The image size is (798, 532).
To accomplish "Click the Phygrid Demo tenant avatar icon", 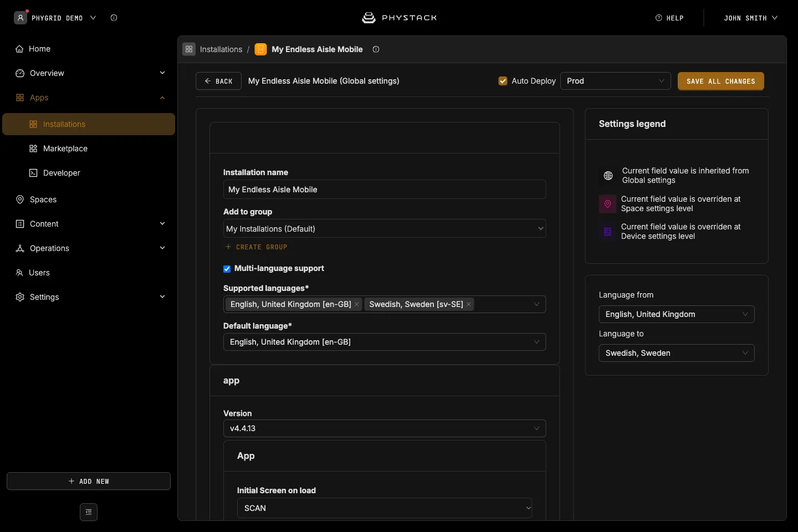I will (21, 18).
